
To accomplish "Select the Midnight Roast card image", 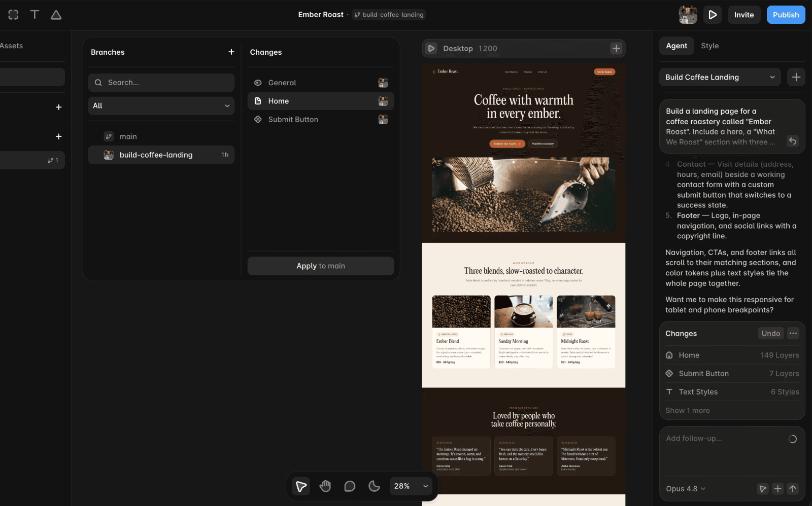I will click(x=586, y=312).
